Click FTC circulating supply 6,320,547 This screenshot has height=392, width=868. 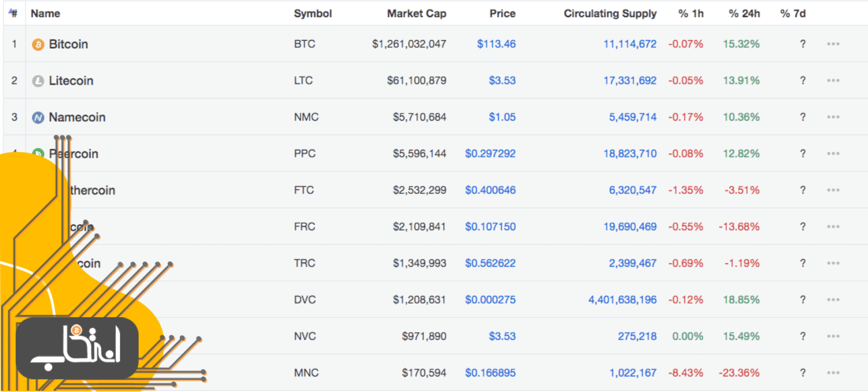(x=633, y=190)
